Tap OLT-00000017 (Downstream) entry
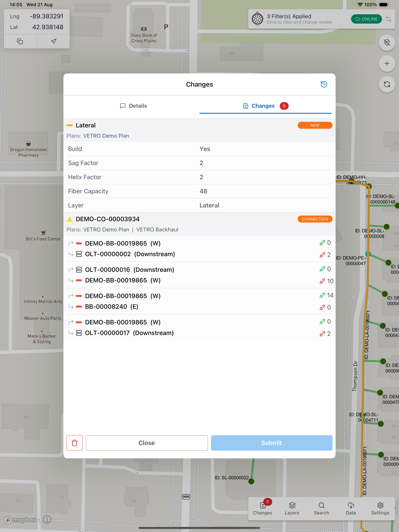399x532 pixels. pyautogui.click(x=129, y=333)
